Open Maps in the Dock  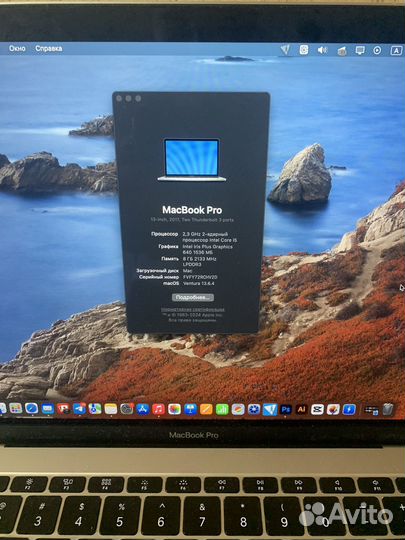[x=95, y=409]
